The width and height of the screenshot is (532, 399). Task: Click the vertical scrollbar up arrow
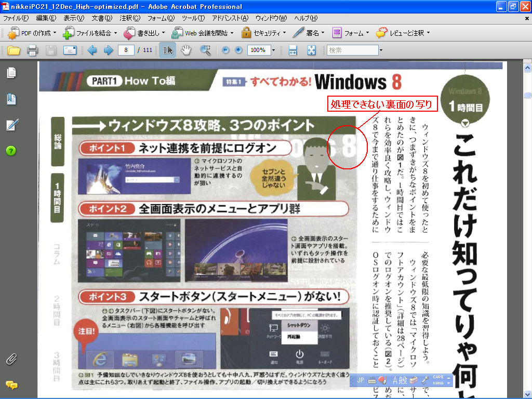pos(528,68)
